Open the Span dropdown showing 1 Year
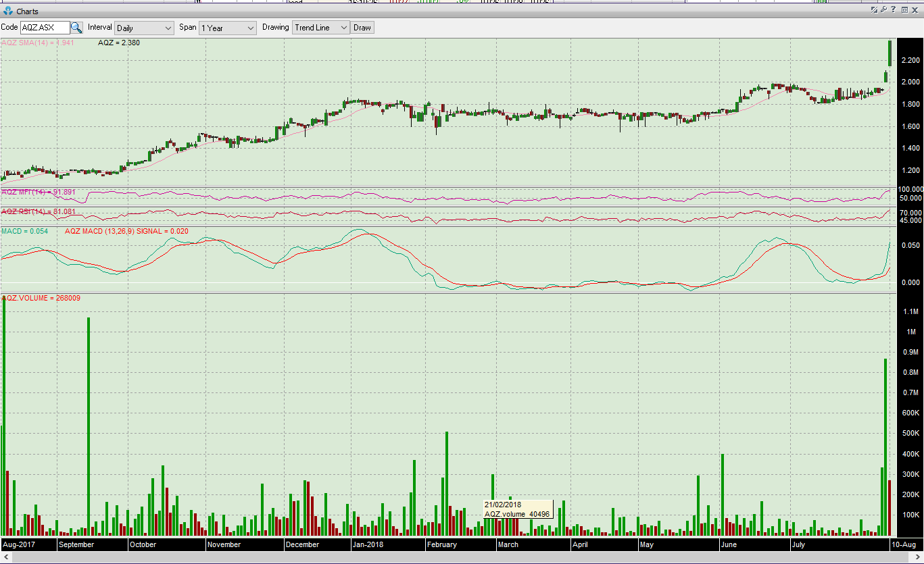The width and height of the screenshot is (924, 564). pyautogui.click(x=228, y=28)
